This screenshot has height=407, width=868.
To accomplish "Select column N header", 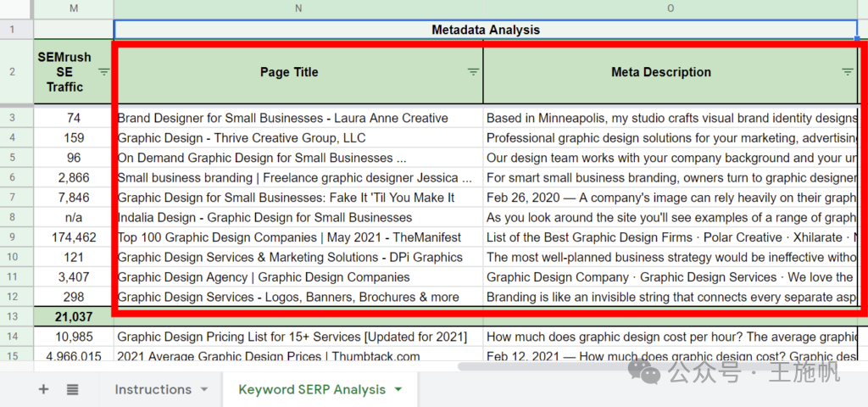I will (298, 8).
